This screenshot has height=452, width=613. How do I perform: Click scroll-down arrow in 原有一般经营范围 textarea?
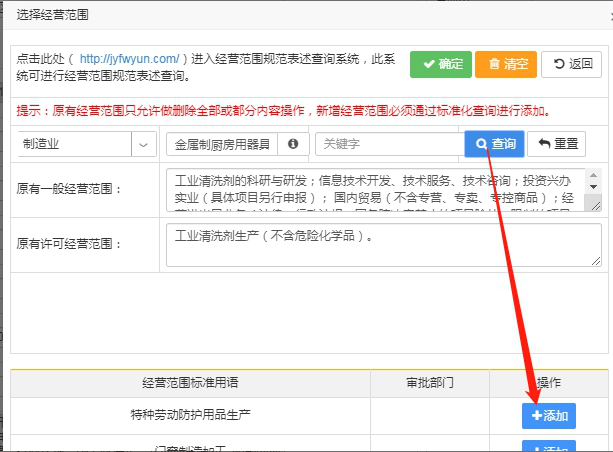(594, 187)
